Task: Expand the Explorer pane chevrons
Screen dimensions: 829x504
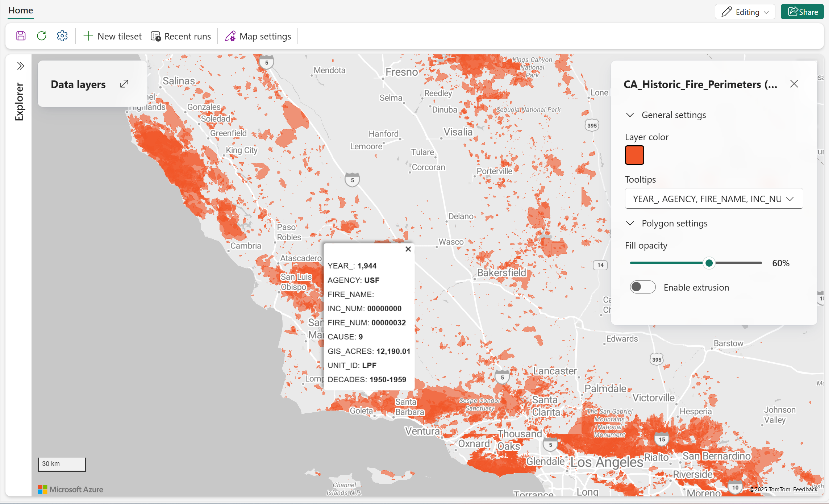Action: (21, 66)
